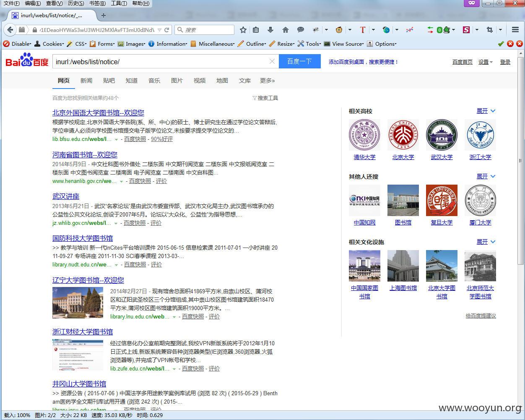525x420 pixels.
Task: Open the 书签(B) menu
Action: click(98, 3)
